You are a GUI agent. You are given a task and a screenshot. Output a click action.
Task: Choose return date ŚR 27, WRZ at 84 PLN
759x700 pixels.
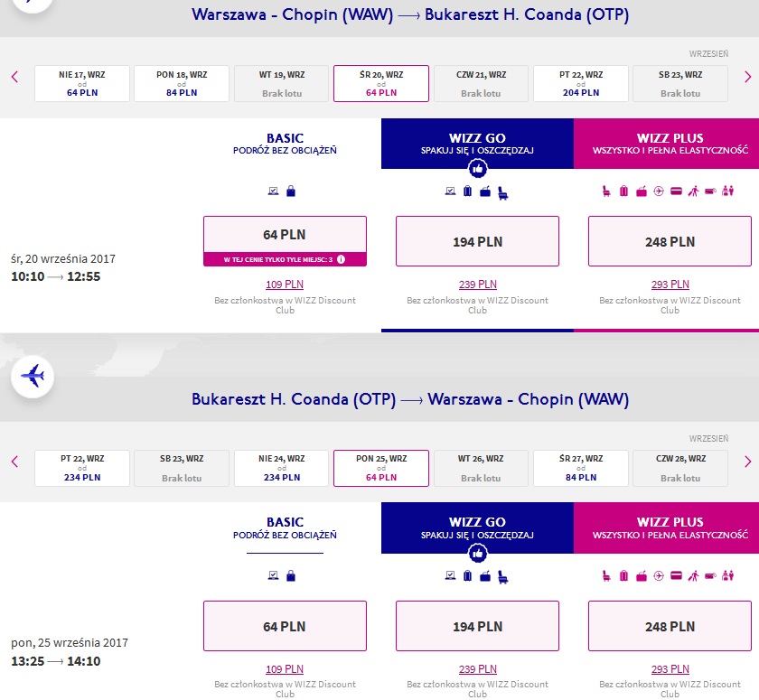(x=581, y=468)
